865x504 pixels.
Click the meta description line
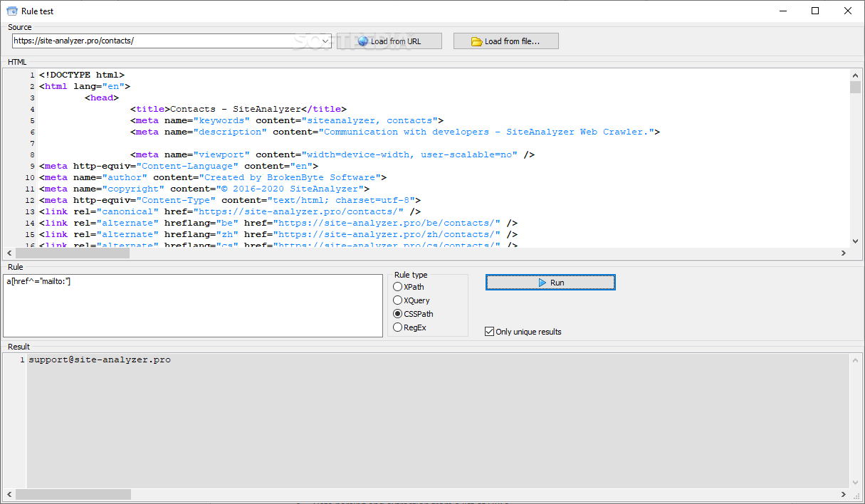click(395, 132)
